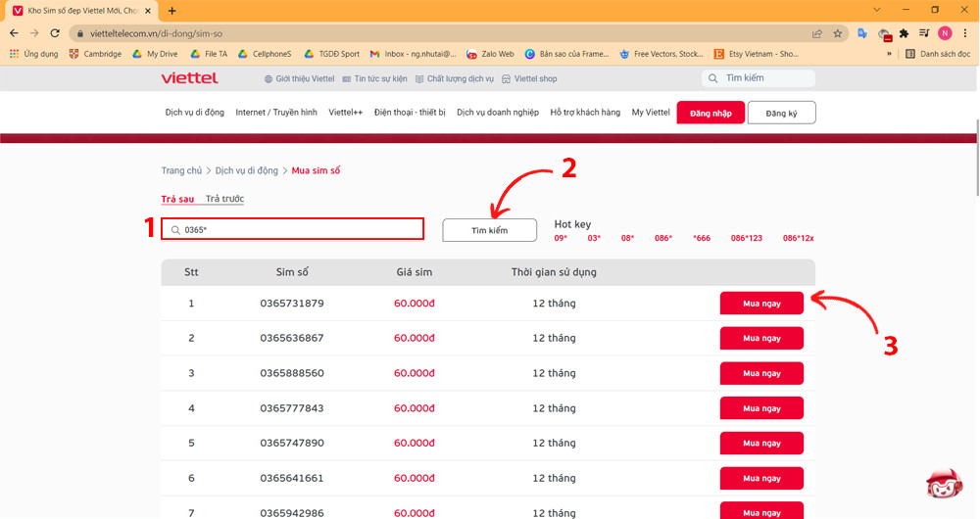Open Hỗ trợ khách hàng menu
The image size is (980, 519).
(x=585, y=113)
